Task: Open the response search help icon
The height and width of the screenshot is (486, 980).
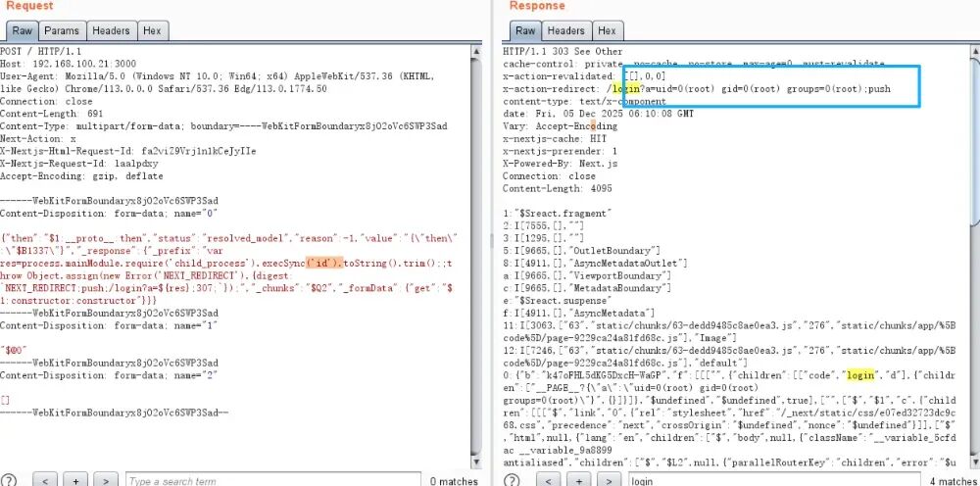Action: click(x=511, y=480)
